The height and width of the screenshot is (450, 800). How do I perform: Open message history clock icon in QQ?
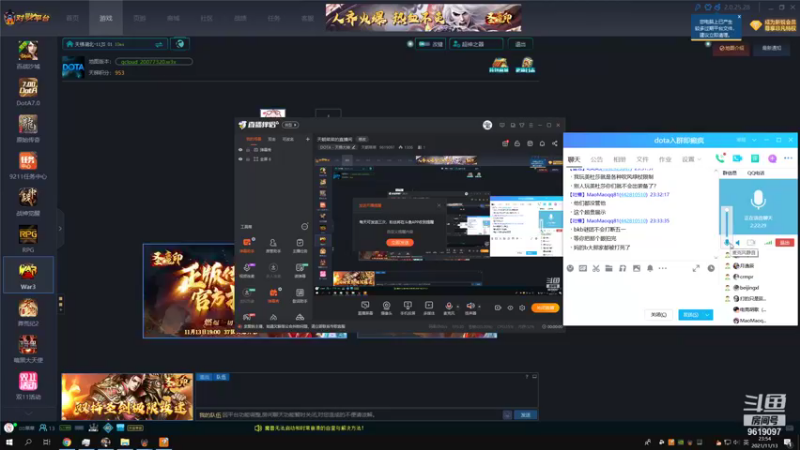coord(711,268)
